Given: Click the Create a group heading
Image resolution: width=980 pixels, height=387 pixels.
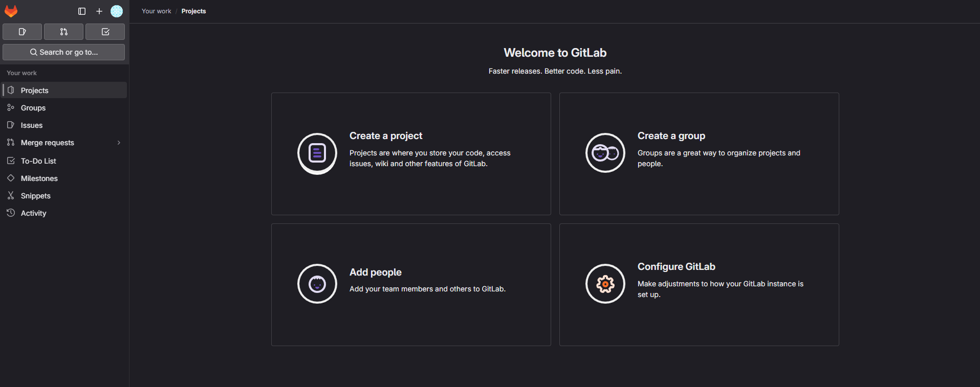Looking at the screenshot, I should [671, 136].
